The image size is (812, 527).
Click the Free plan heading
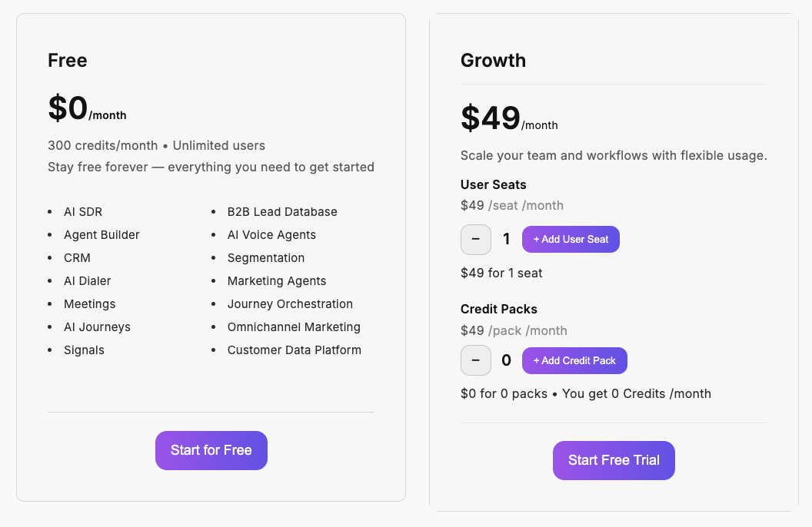pos(68,60)
